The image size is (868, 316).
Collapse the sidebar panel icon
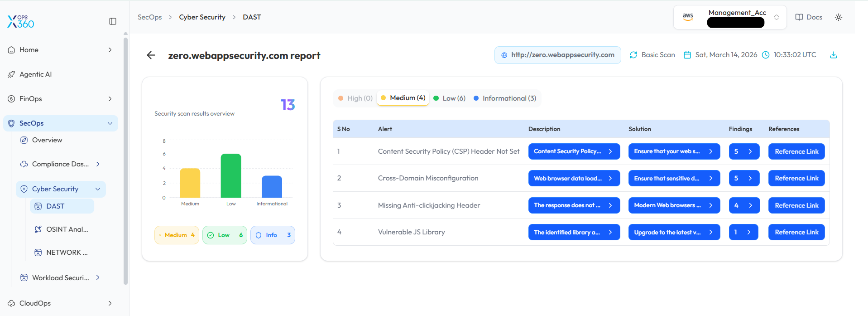pyautogui.click(x=113, y=21)
